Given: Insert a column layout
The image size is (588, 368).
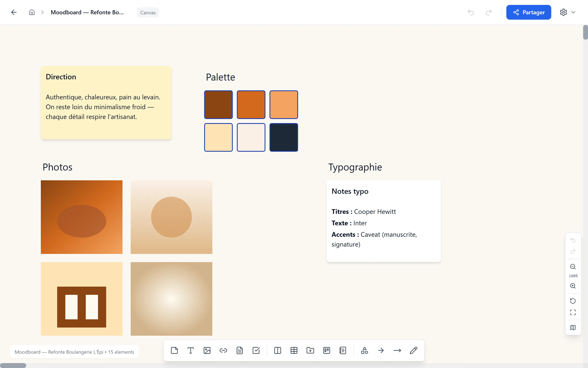Looking at the screenshot, I should 277,350.
